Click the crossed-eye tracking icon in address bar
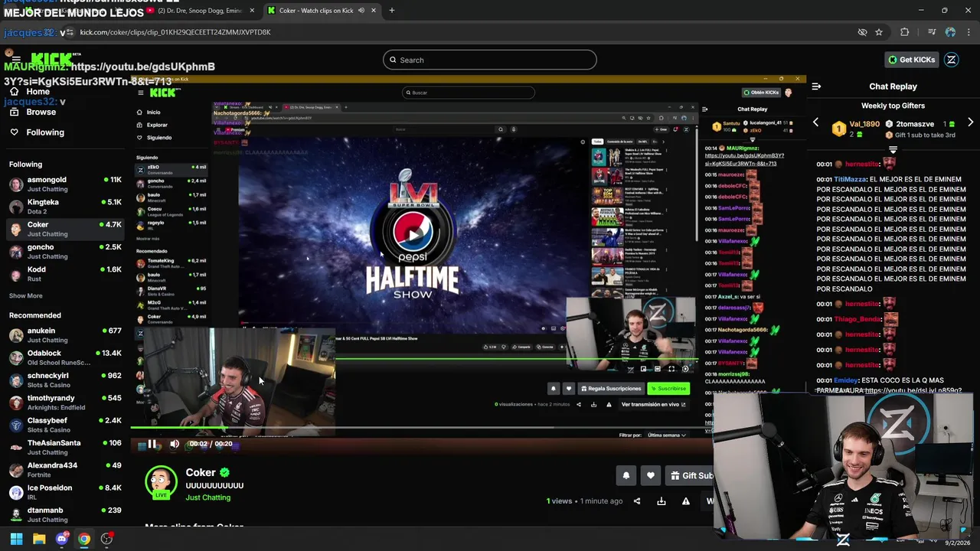 [x=862, y=32]
